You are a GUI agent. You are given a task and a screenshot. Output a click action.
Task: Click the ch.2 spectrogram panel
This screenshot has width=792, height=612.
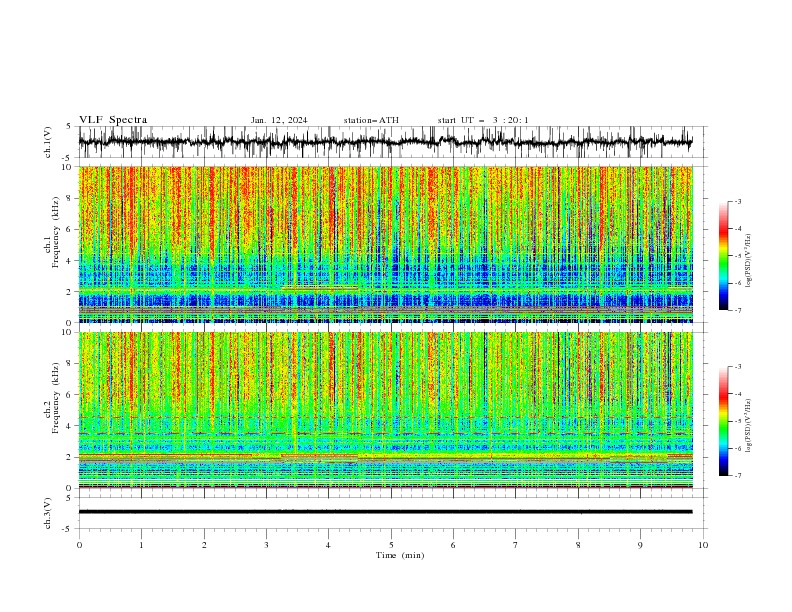[385, 410]
